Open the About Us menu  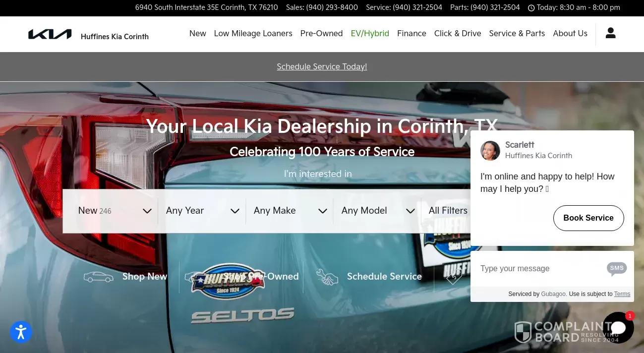(x=570, y=34)
